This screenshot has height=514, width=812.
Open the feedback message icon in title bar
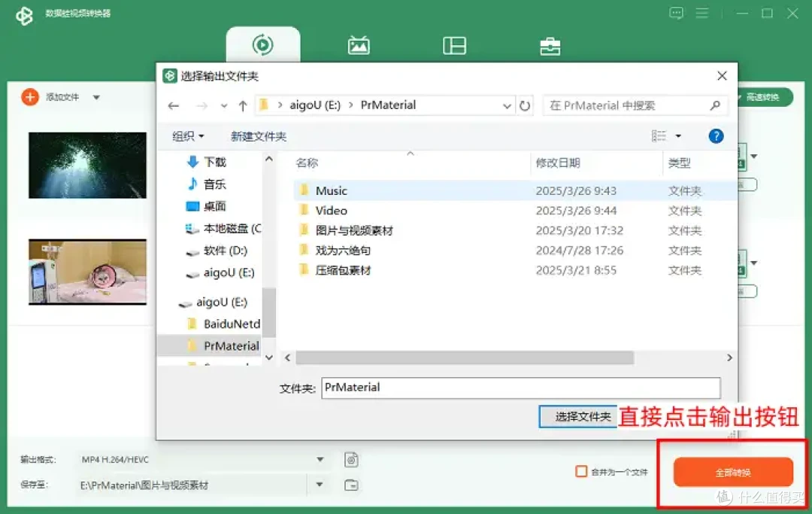coord(676,13)
